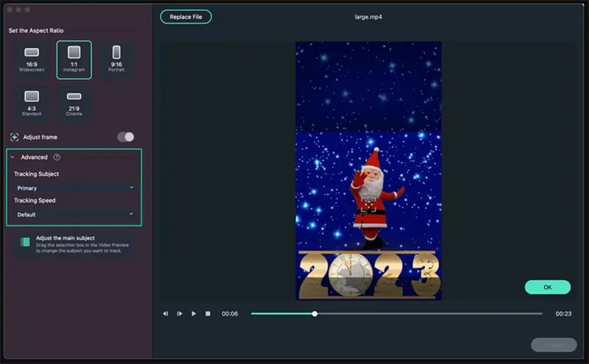Open the Advanced help question-mark icon
This screenshot has height=364, width=589.
tap(57, 157)
